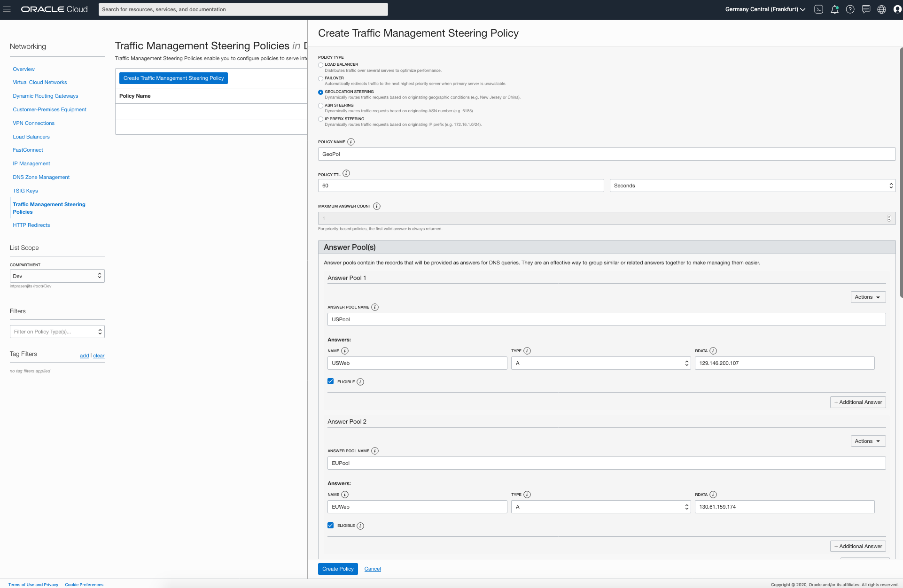The image size is (903, 588).
Task: Expand the Actions menu for Answer Pool 1
Action: (x=868, y=297)
